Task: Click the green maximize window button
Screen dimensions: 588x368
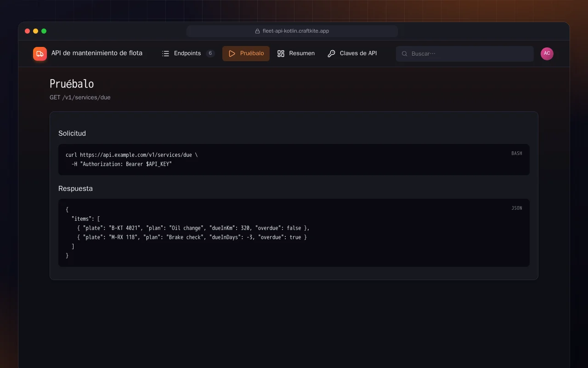Action: 44,31
